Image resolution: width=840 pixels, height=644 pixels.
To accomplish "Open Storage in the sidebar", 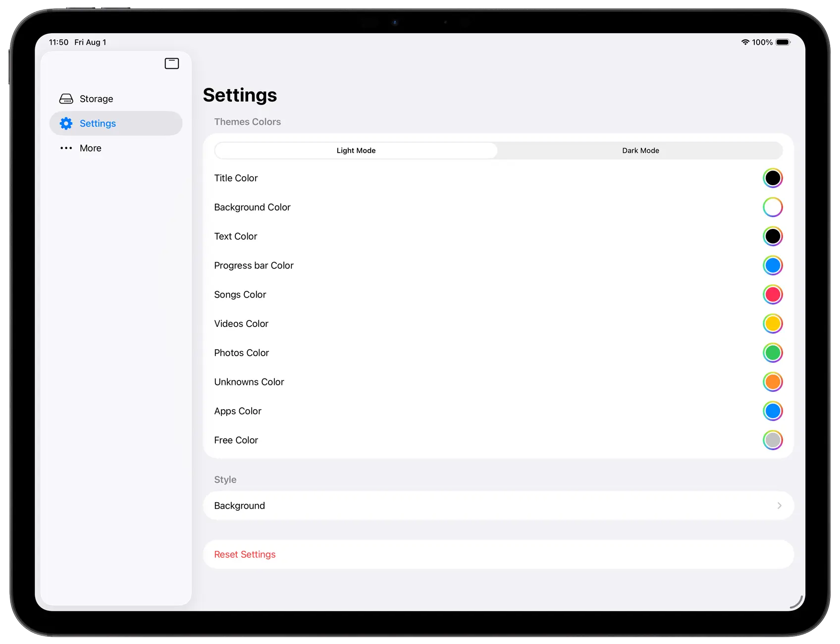I will [x=116, y=99].
